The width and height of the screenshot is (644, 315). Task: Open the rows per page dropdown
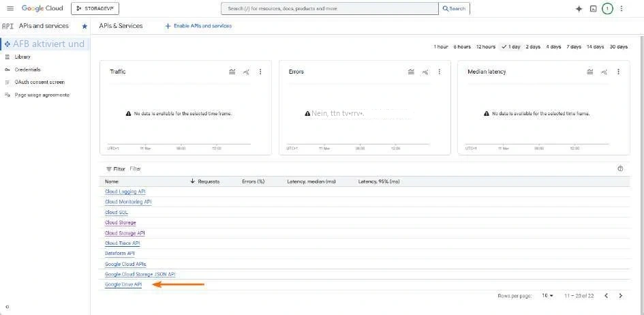click(x=547, y=296)
